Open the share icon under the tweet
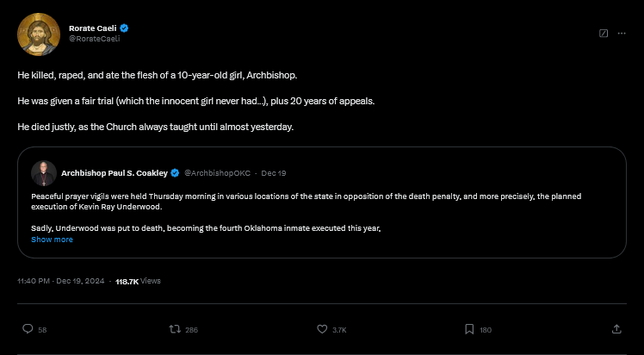 tap(616, 328)
